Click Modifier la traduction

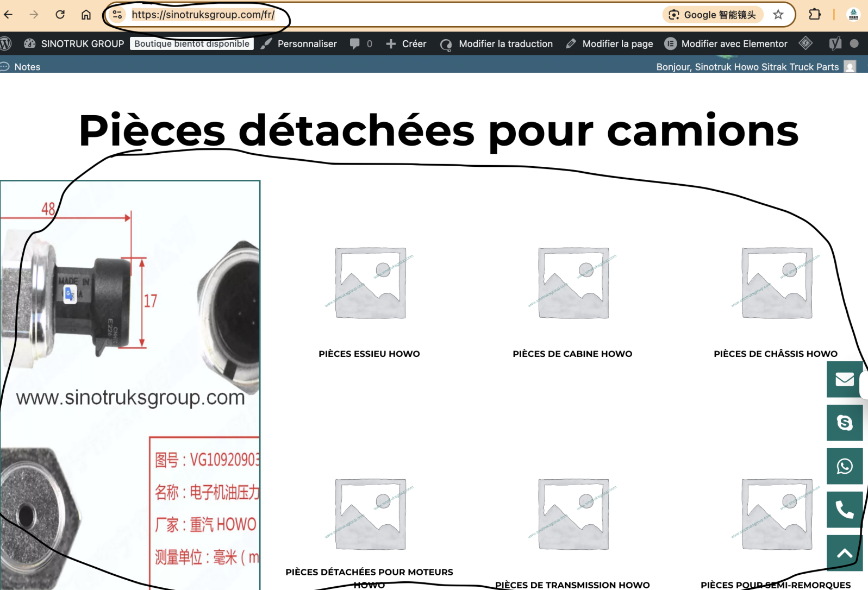pos(496,43)
